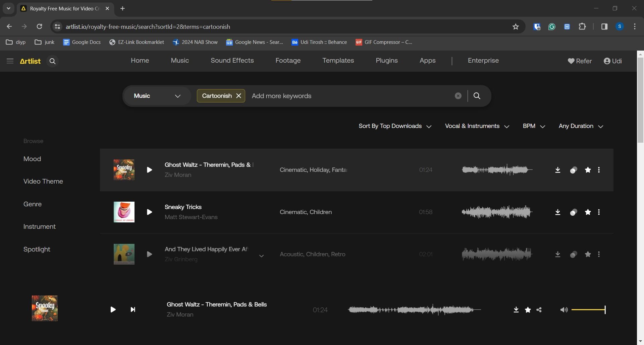Screen dimensions: 644x345
Task: Click Ghost Waltz album thumbnail in results
Action: click(x=124, y=170)
